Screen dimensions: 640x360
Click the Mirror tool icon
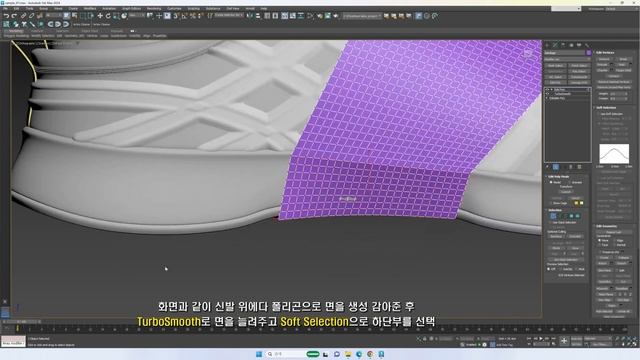pos(250,16)
